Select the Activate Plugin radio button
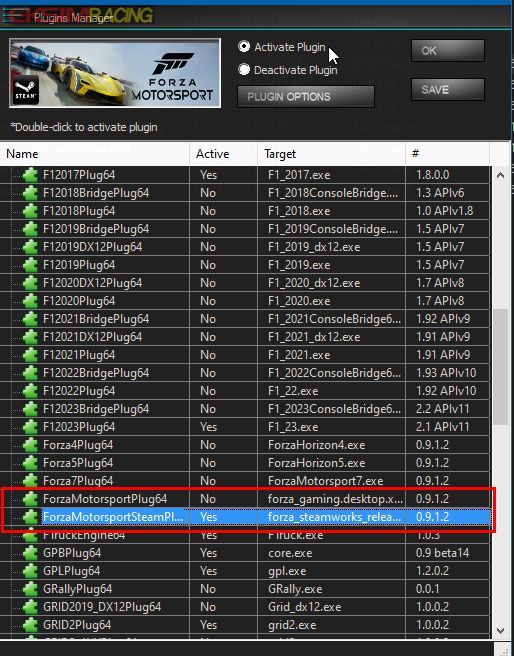Image resolution: width=514 pixels, height=656 pixels. coord(244,46)
